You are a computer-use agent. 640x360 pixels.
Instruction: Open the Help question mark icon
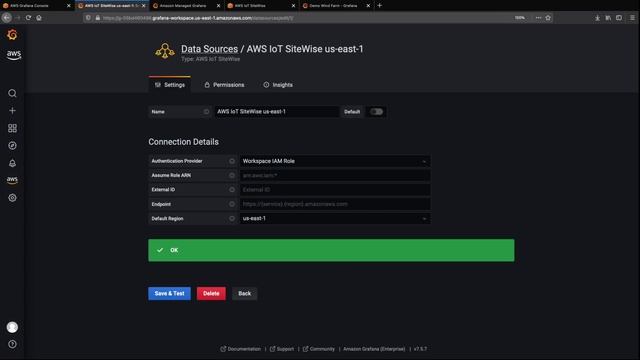12,344
